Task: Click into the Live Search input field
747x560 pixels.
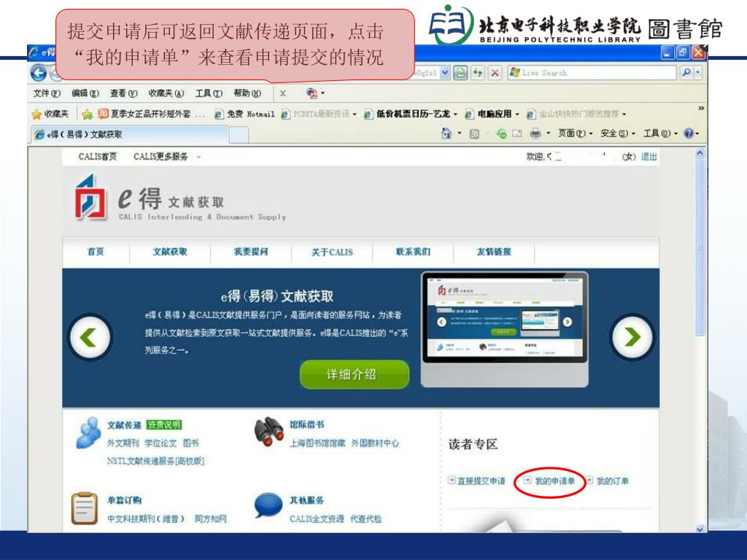Action: click(x=592, y=72)
